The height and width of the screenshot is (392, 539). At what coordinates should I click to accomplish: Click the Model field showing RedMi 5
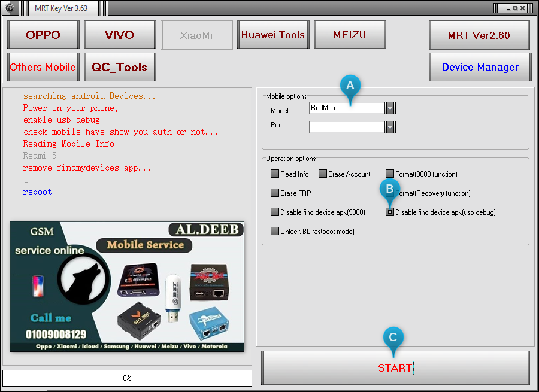coord(347,108)
